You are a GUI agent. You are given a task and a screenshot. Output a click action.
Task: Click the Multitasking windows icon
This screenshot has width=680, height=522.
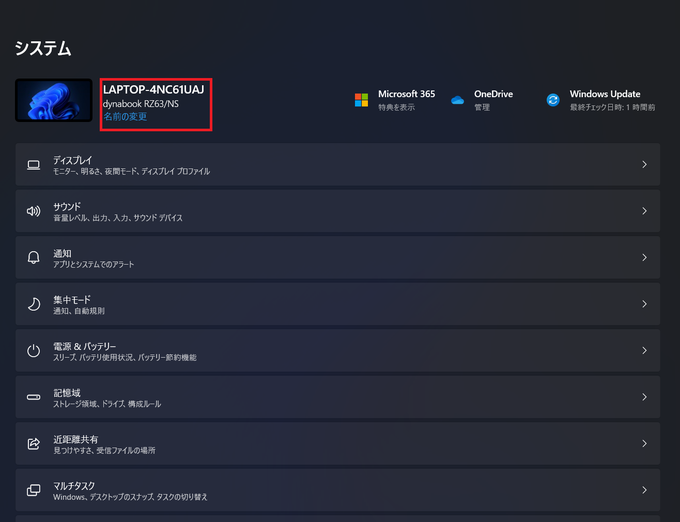pos(33,490)
